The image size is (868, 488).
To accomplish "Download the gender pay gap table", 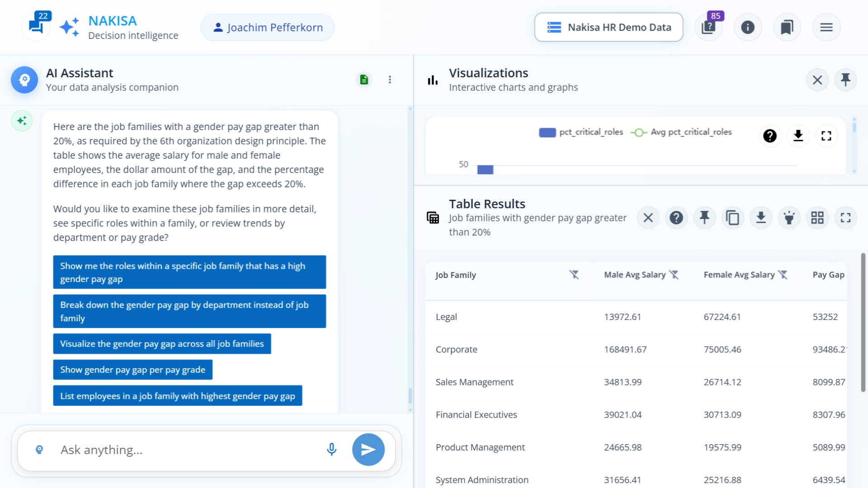I will pos(761,217).
